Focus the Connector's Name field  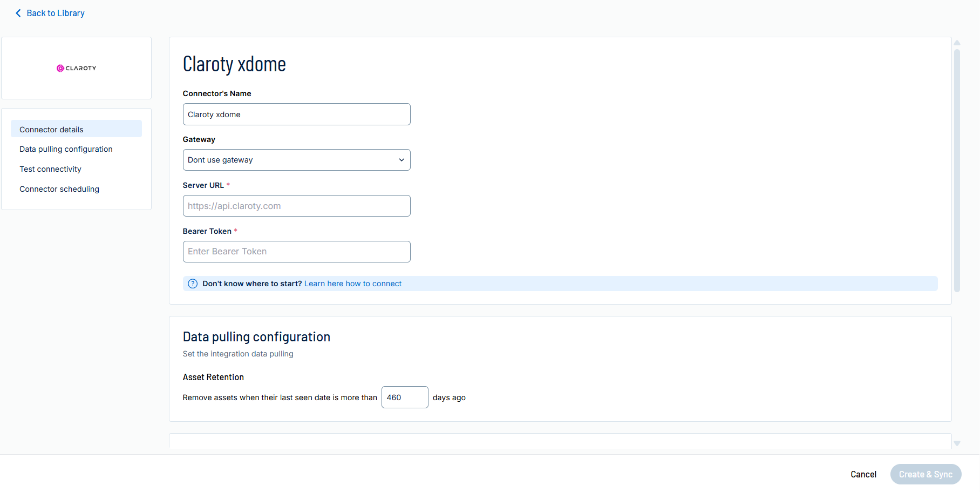tap(296, 114)
